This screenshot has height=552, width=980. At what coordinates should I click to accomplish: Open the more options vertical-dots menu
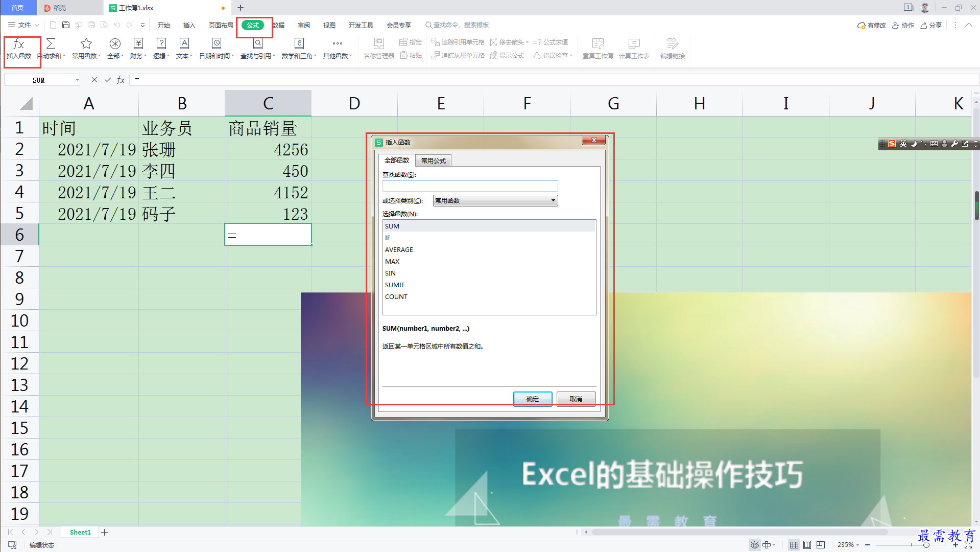point(955,25)
